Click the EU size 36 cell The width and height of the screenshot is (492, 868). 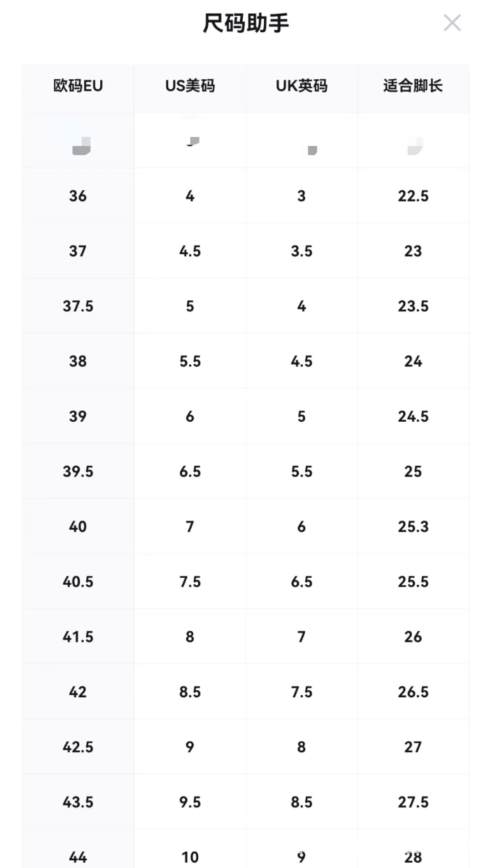78,196
